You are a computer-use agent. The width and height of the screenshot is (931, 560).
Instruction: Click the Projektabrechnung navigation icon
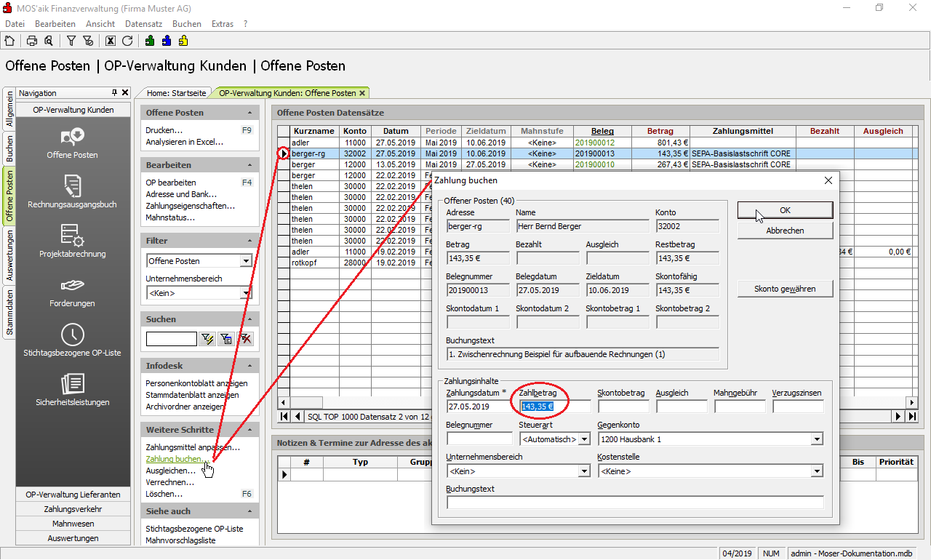coord(72,241)
